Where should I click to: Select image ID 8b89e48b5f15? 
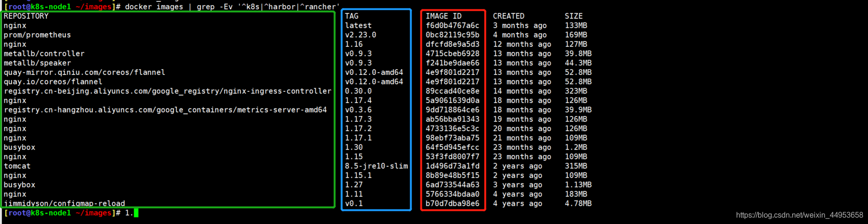pyautogui.click(x=453, y=176)
